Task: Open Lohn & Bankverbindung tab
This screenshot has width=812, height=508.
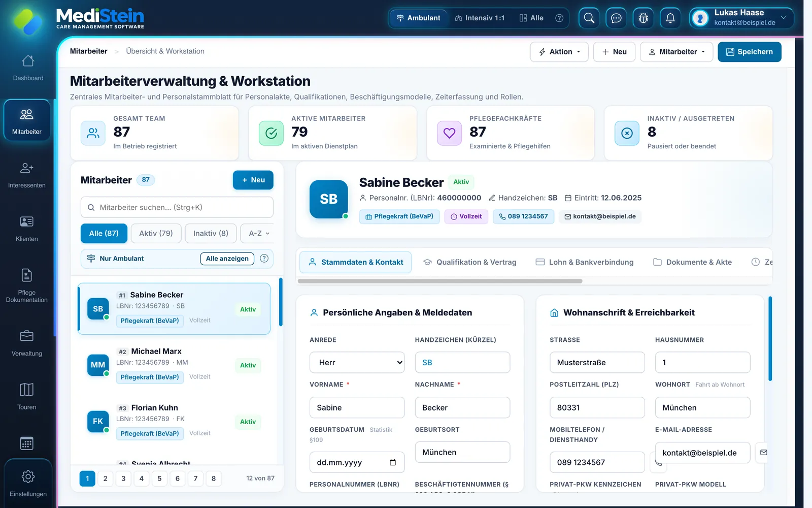Action: (x=585, y=262)
